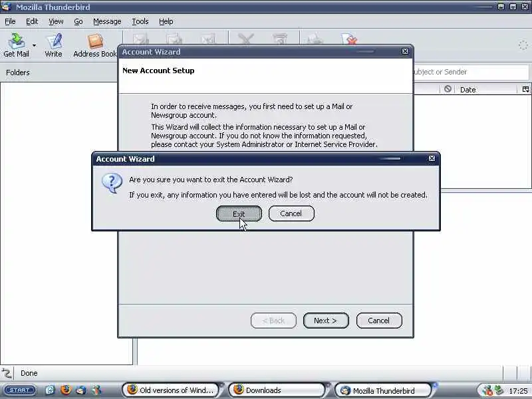Click the question mark icon in the dialog
The image size is (532, 399).
click(x=112, y=183)
